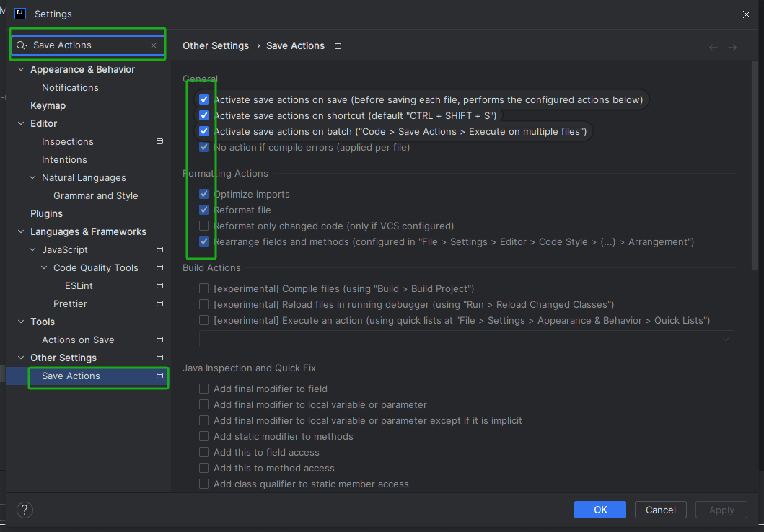This screenshot has width=764, height=532.
Task: Click the OK button
Action: pos(600,510)
